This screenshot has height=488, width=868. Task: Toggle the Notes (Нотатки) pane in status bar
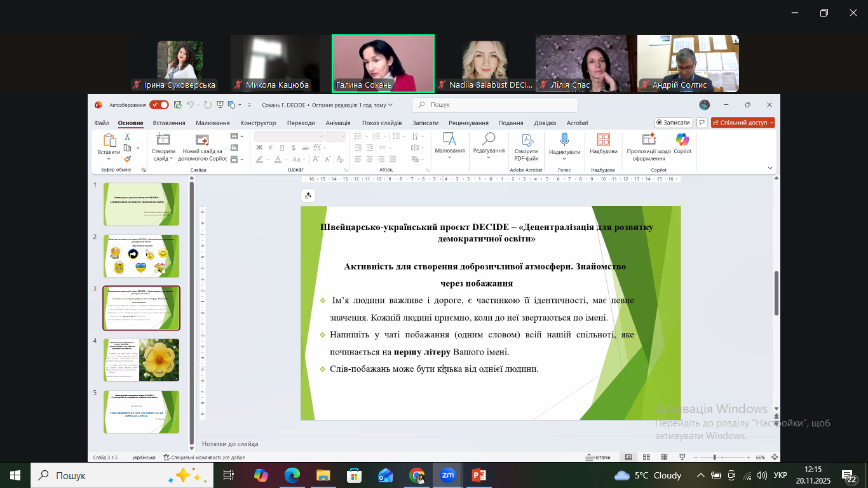[x=598, y=457]
